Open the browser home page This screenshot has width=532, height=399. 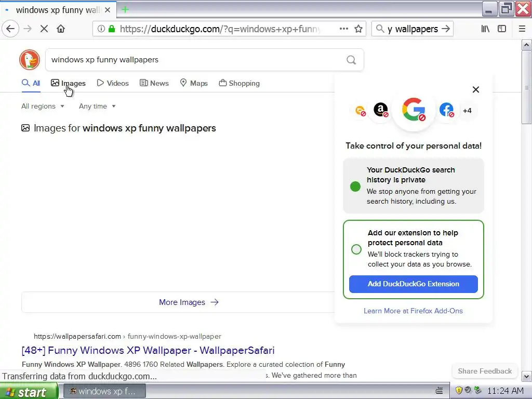pos(61,29)
